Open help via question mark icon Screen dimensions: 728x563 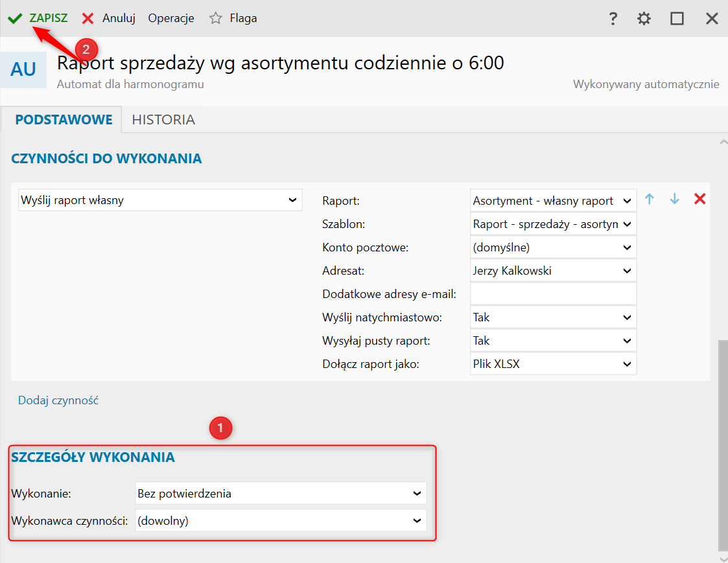(613, 19)
